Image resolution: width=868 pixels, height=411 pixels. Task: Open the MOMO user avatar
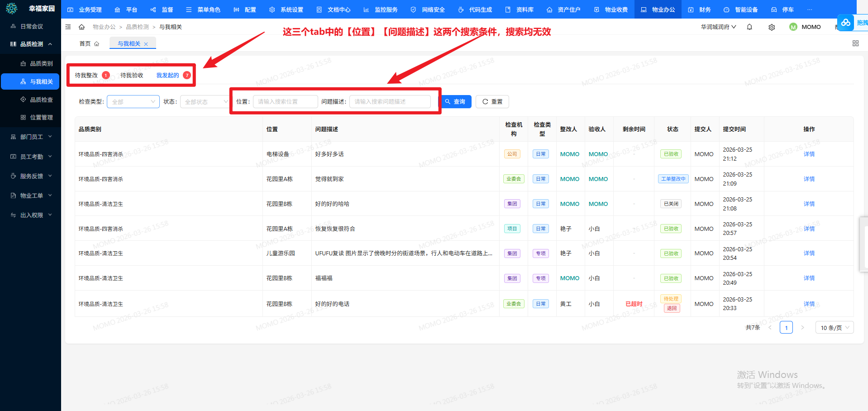coord(793,27)
